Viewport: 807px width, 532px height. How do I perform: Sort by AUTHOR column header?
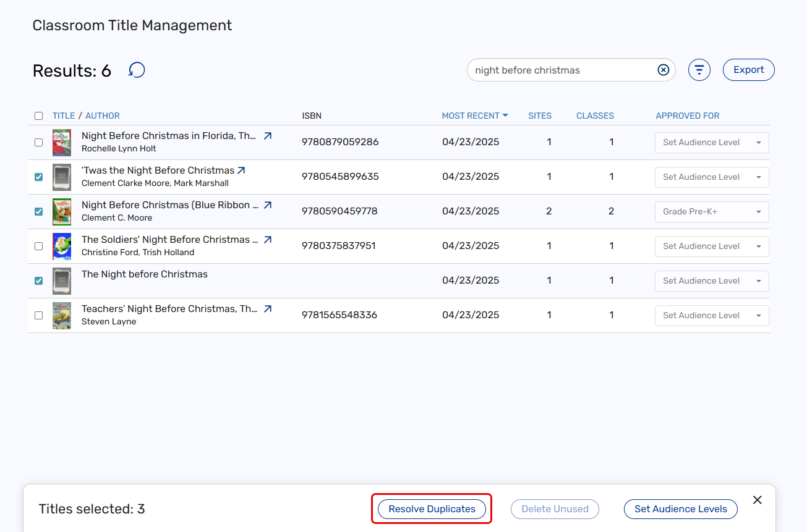[103, 116]
